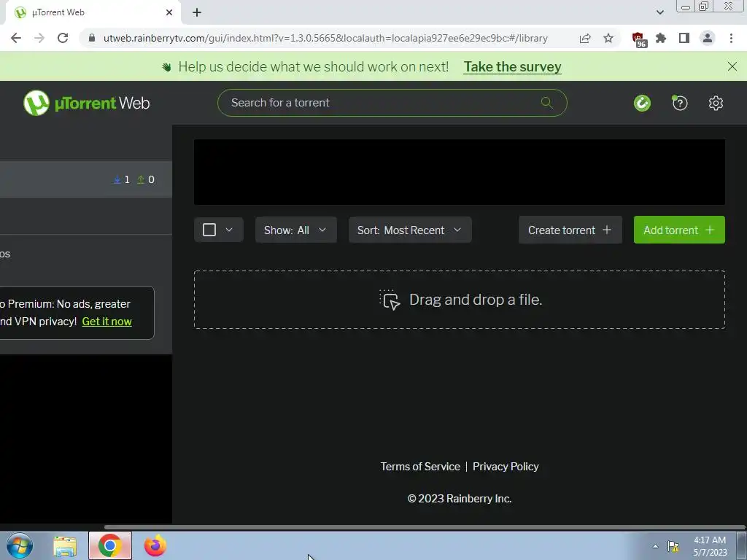This screenshot has width=747, height=560.
Task: Click the browser forward arrow
Action: click(39, 38)
